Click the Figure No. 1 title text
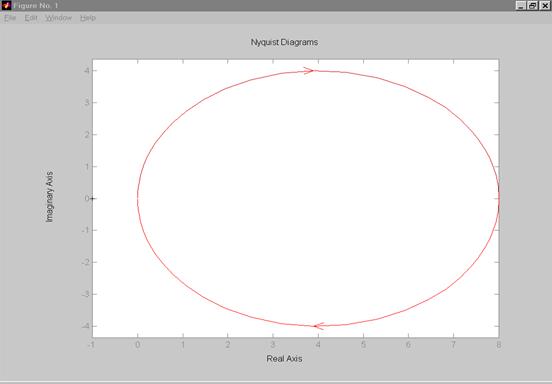The width and height of the screenshot is (552, 384). click(36, 6)
